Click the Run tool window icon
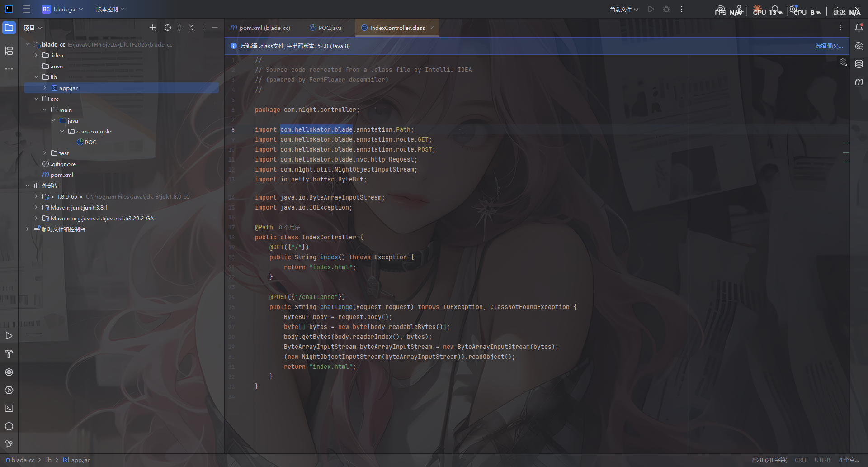The width and height of the screenshot is (868, 467). coord(9,336)
